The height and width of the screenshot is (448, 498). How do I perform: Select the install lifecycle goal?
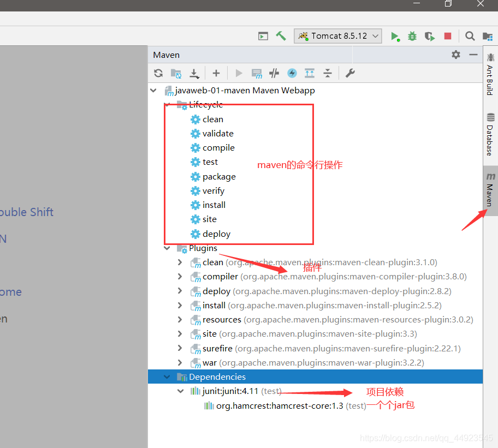[208, 205]
